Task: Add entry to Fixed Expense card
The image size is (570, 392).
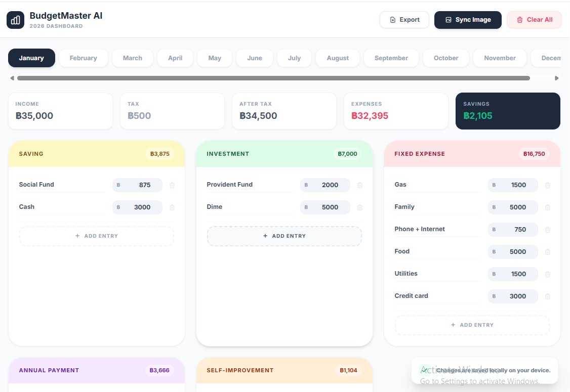Action: pyautogui.click(x=472, y=325)
